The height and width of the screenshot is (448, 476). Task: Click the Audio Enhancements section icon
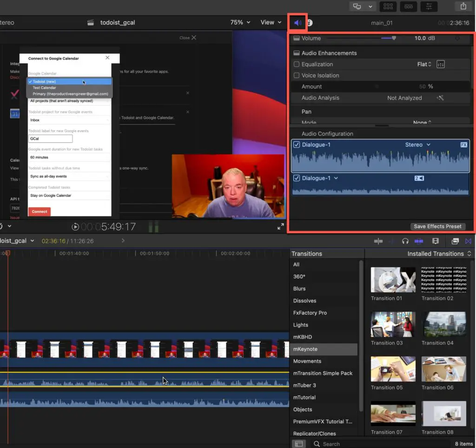tap(296, 53)
